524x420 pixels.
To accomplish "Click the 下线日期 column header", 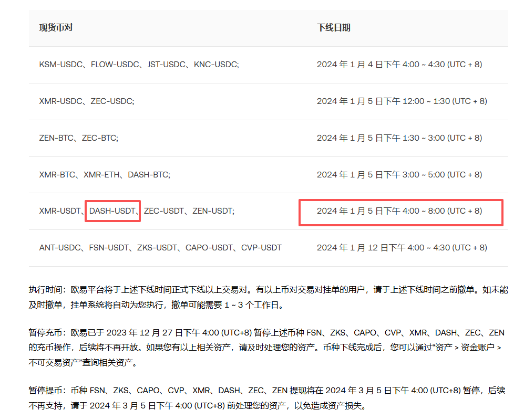I will coord(333,27).
